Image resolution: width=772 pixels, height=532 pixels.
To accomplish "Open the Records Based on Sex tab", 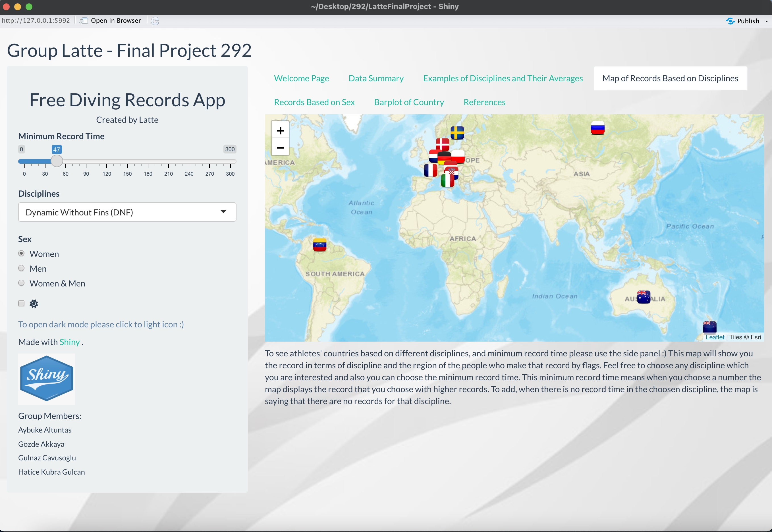I will (x=314, y=102).
